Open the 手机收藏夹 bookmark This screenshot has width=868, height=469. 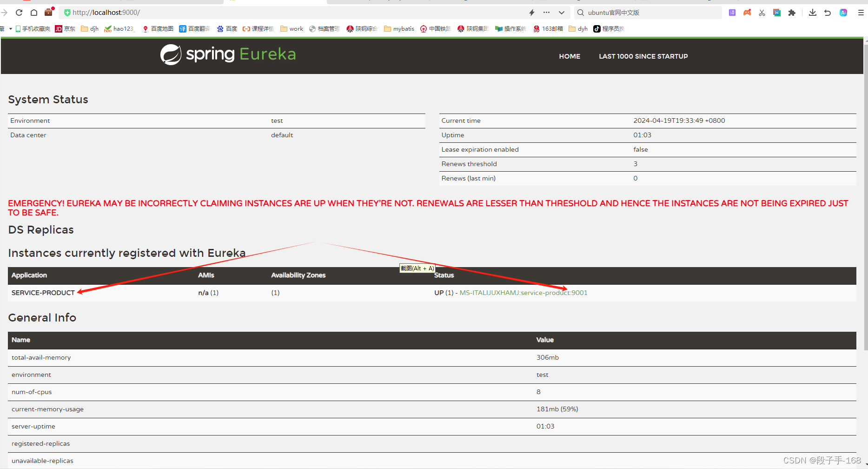(x=33, y=29)
